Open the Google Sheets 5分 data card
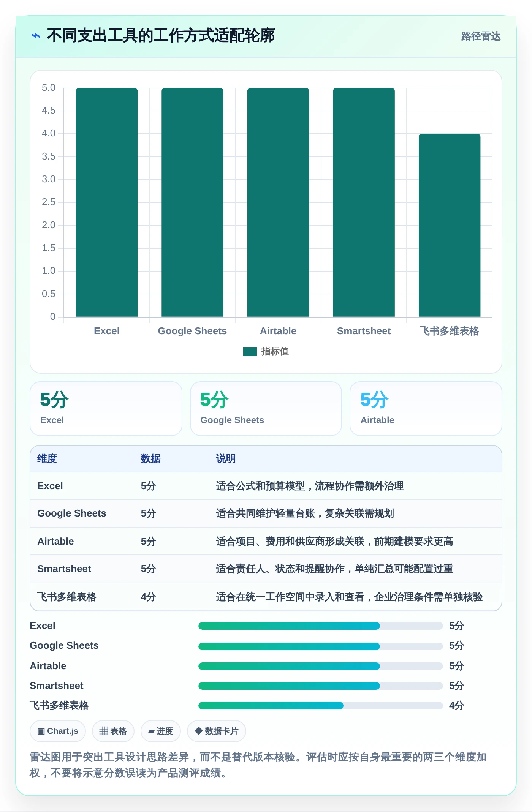Screen dimensions: 532x812 coord(266,409)
